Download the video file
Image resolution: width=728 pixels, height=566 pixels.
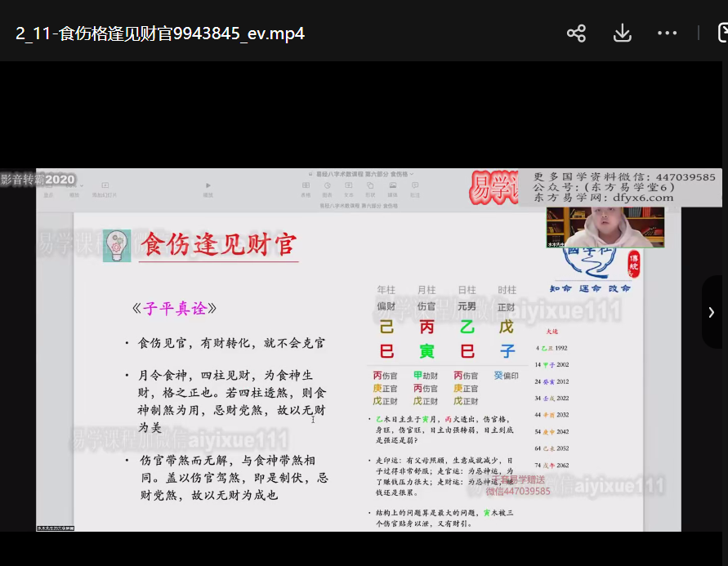point(622,33)
